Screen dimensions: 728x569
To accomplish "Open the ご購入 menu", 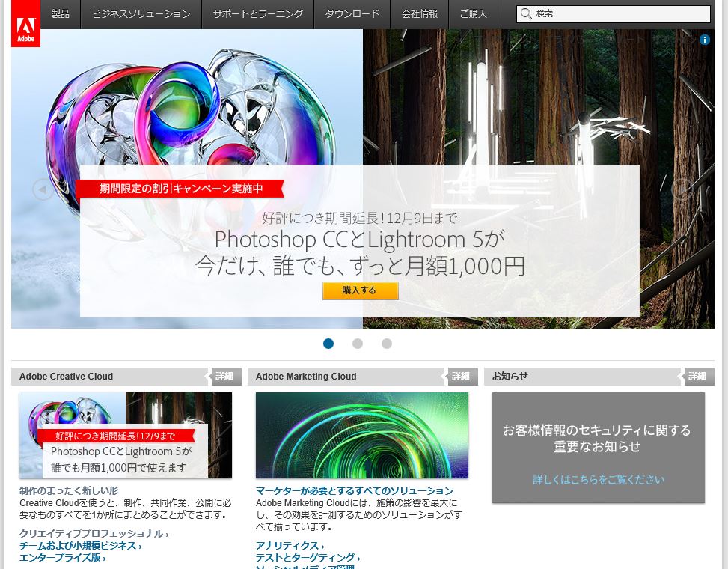I will click(473, 14).
